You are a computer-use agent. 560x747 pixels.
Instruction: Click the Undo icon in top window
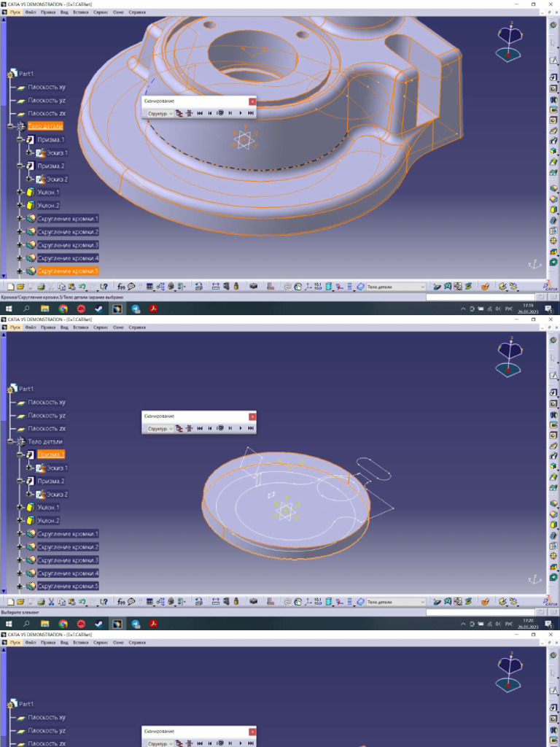click(x=82, y=287)
